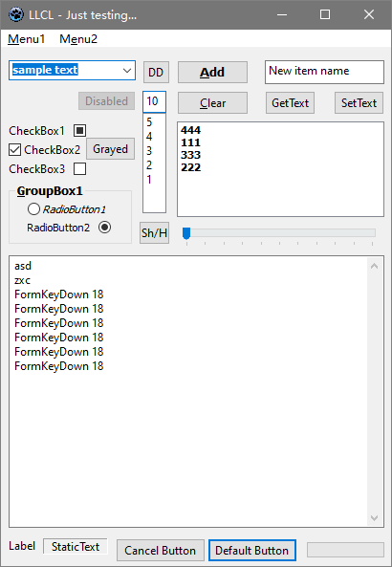The image size is (392, 567).
Task: Click the GroupBox1 caption
Action: (x=50, y=191)
